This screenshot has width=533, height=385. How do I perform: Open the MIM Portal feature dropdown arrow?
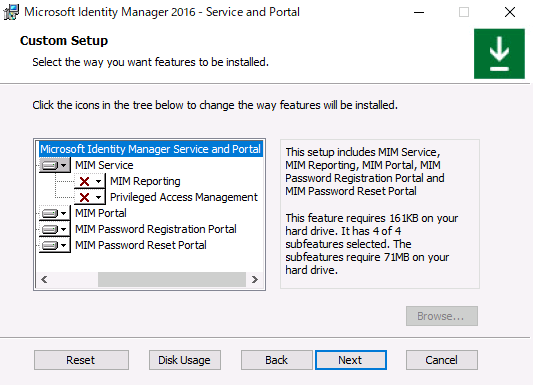64,213
